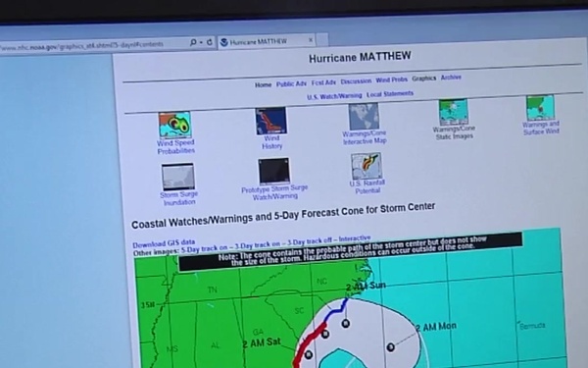Click Warnings and Surface Wind text link
This screenshot has height=368, width=588.
541,128
